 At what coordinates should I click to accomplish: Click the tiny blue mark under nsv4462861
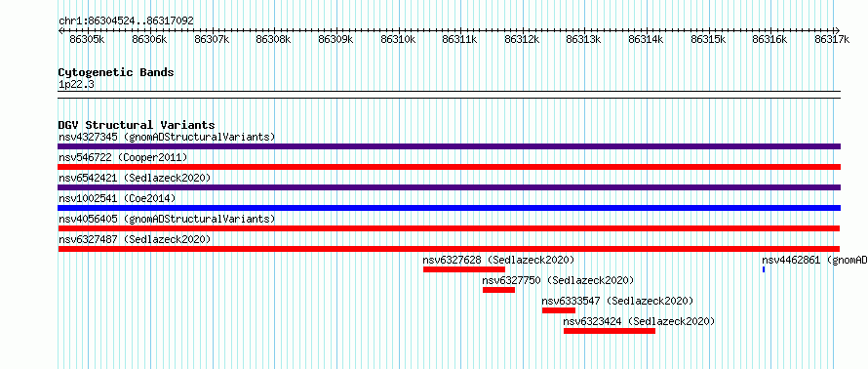(764, 269)
